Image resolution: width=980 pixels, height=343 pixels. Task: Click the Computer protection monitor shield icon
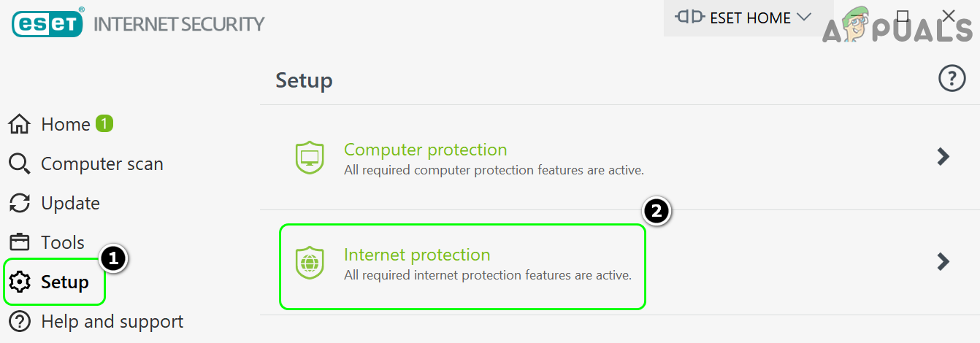310,158
